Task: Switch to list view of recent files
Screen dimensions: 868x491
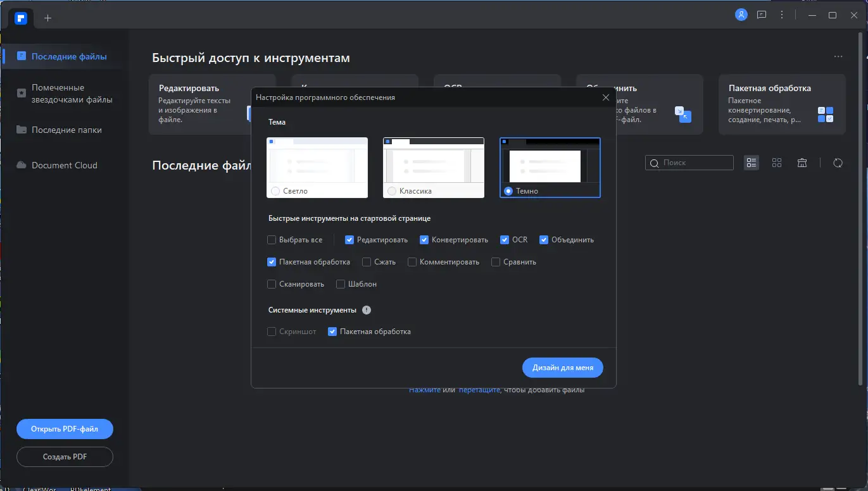Action: click(x=752, y=163)
